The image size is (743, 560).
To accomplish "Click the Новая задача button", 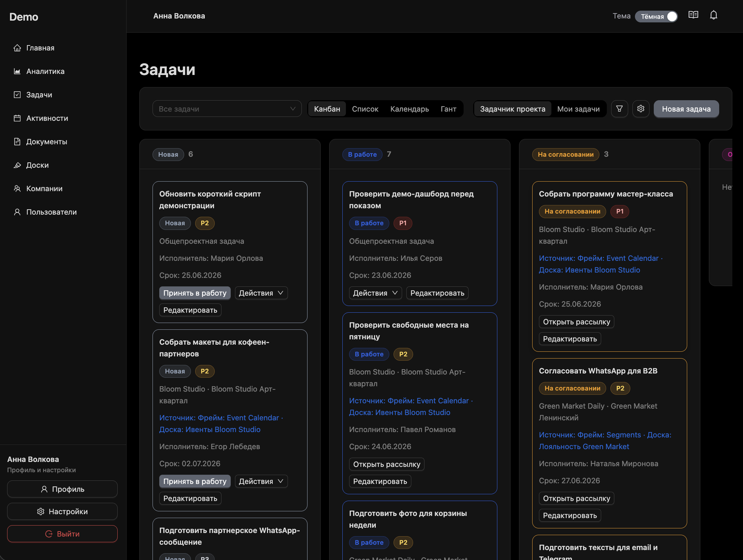I will 686,109.
